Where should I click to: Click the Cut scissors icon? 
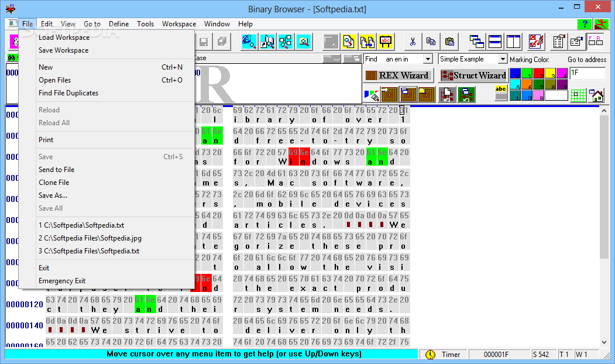click(413, 42)
